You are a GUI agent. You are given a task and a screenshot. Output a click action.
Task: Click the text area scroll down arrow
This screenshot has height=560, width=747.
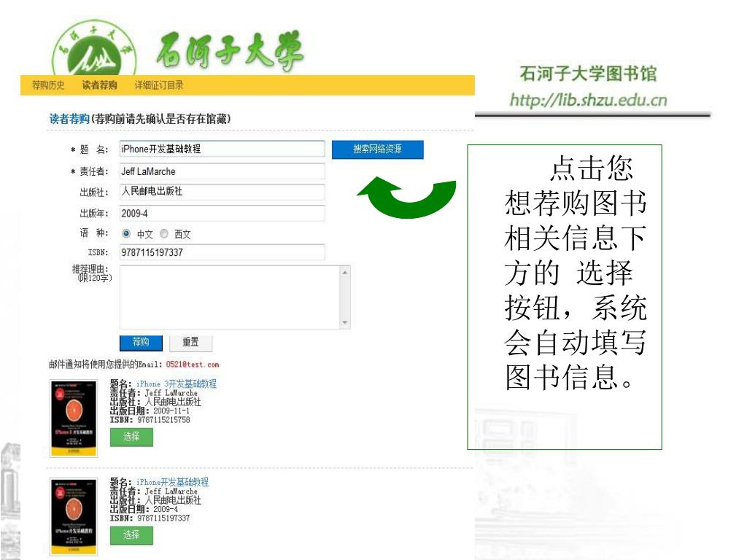345,322
